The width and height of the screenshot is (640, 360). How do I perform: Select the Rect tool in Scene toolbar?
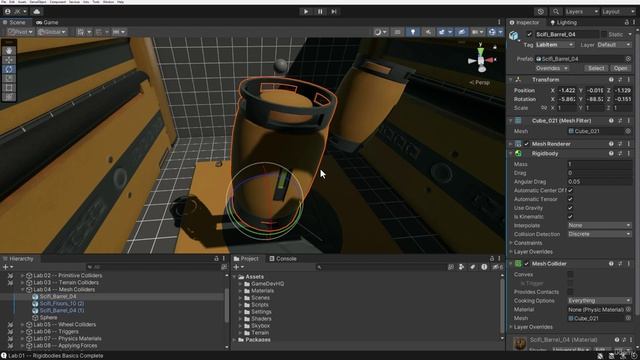point(9,87)
